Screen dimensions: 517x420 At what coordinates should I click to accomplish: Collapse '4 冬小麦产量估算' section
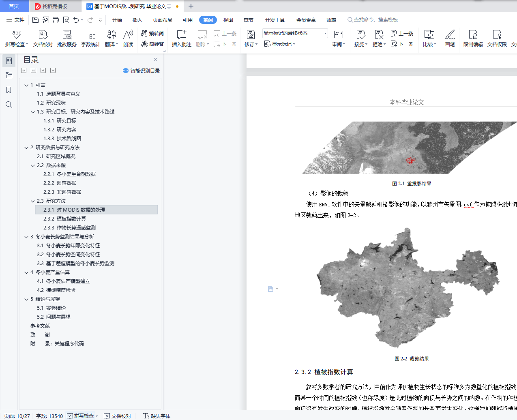(26, 272)
